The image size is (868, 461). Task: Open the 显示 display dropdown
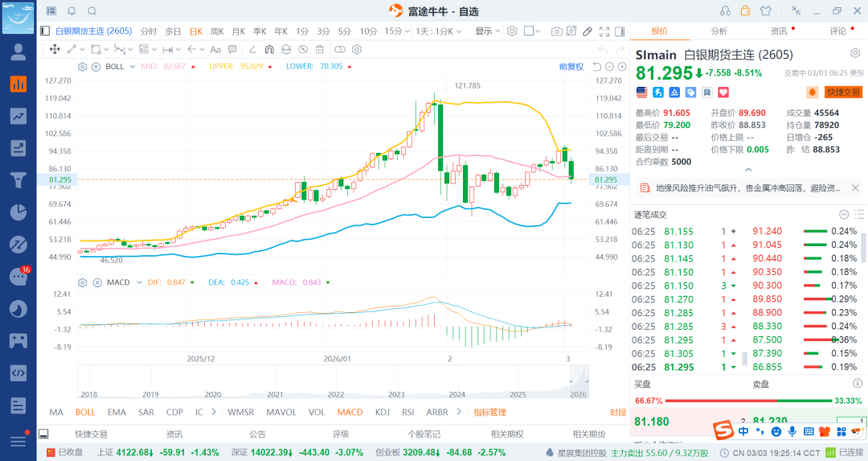point(487,31)
